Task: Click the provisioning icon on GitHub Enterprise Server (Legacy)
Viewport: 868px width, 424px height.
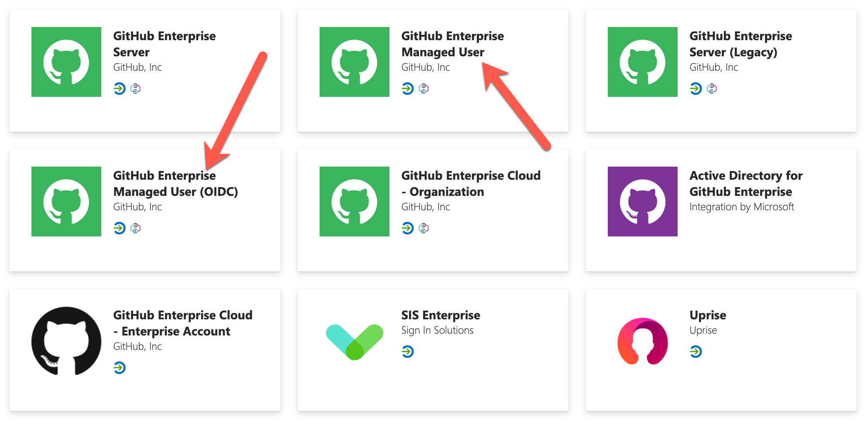Action: (712, 89)
